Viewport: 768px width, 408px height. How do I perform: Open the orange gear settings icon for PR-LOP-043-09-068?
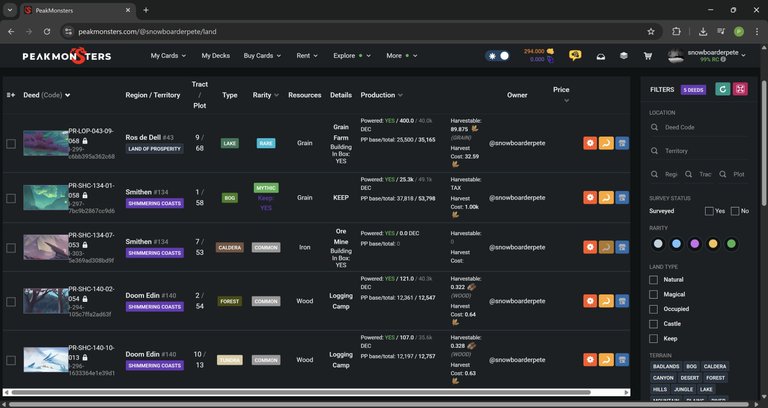[x=590, y=143]
